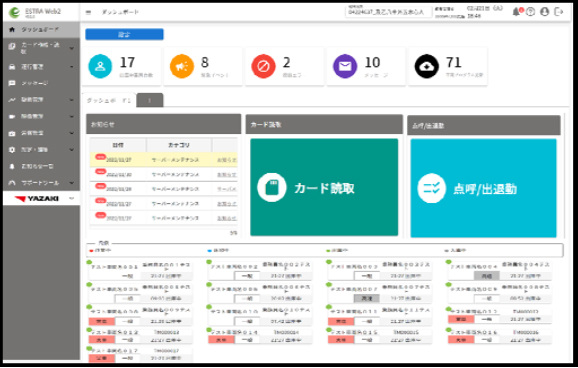This screenshot has height=368, width=578.
Task: Toggle the hamburger menu icon in header
Action: pos(88,12)
